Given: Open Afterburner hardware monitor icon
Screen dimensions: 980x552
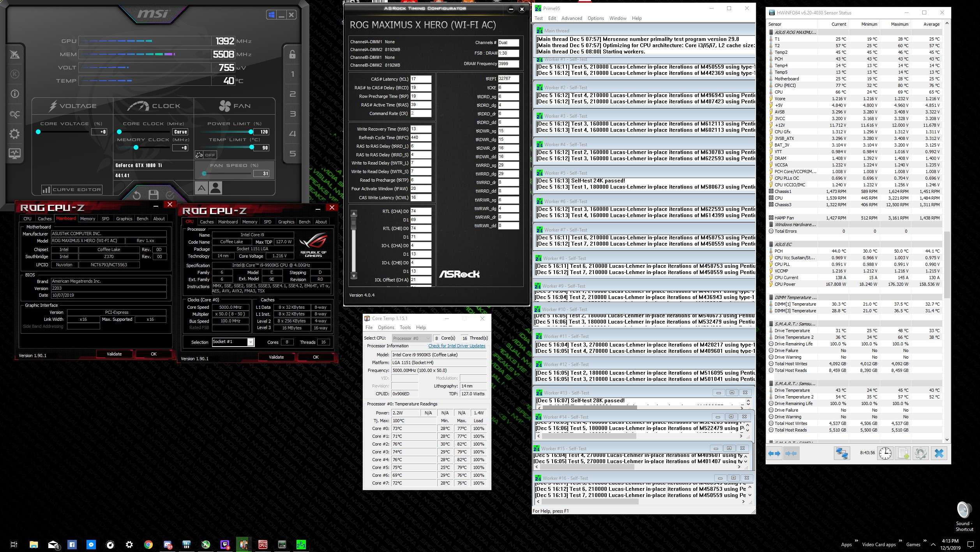Looking at the screenshot, I should 14,154.
